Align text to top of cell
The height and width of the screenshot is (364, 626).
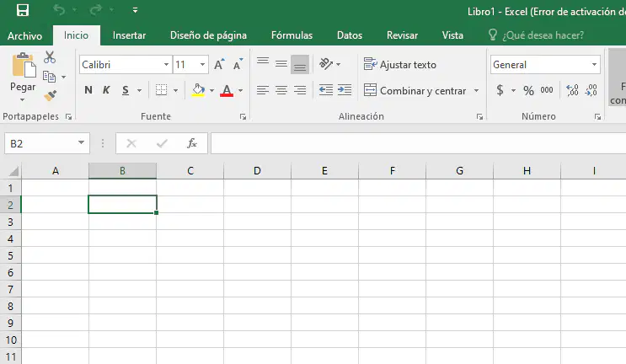tap(263, 62)
